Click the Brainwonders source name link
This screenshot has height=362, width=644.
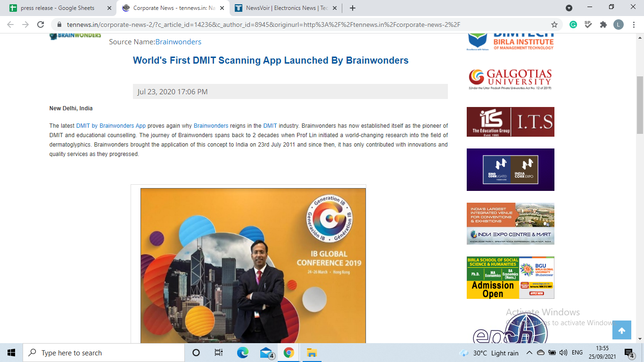click(x=178, y=42)
